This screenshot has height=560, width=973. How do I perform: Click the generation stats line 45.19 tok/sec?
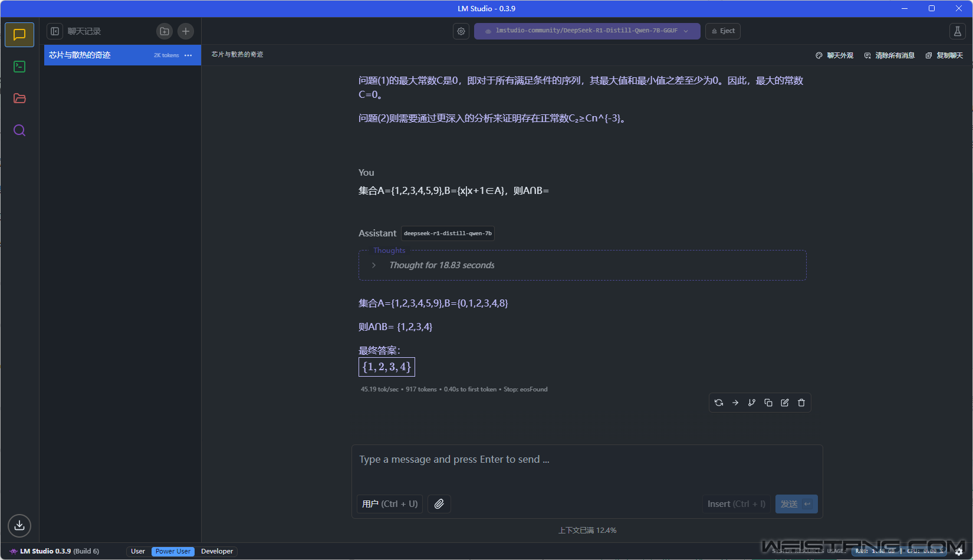click(x=454, y=389)
